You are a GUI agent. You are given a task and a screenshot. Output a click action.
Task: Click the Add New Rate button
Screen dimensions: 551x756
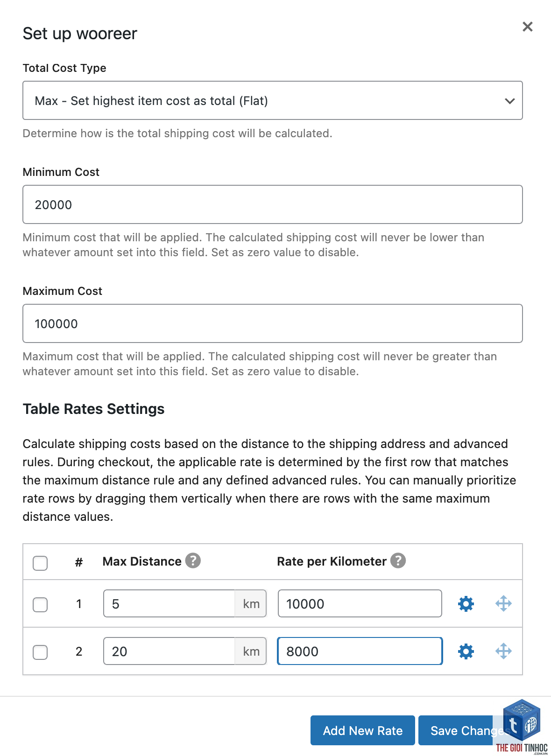363,730
